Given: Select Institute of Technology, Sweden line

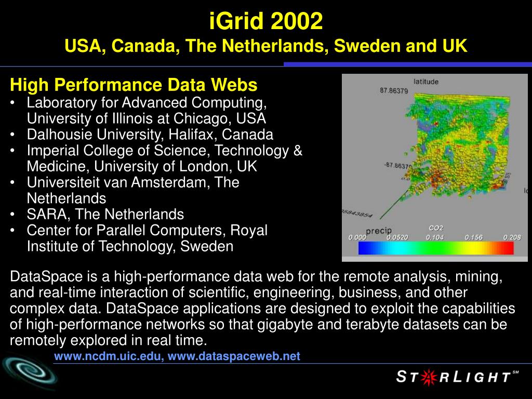Looking at the screenshot, I should click(x=130, y=246).
